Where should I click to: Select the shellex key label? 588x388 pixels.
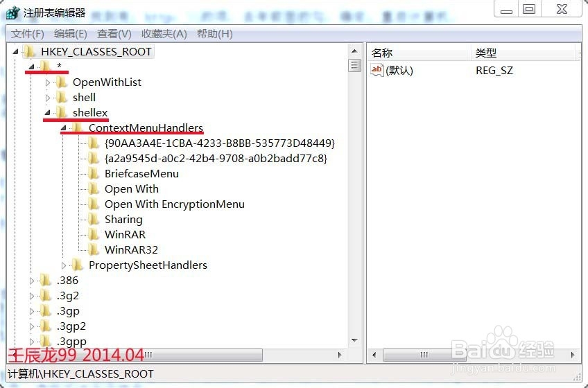pos(90,113)
